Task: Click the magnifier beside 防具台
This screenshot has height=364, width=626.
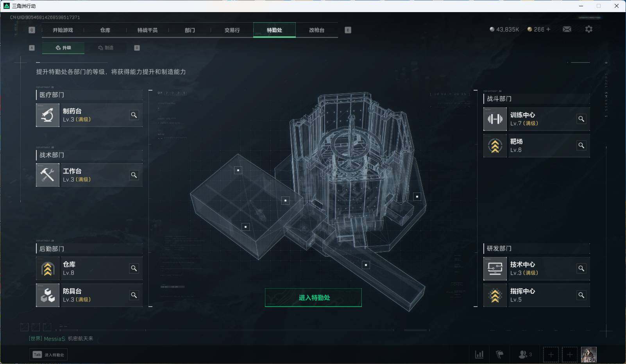Action: 134,295
